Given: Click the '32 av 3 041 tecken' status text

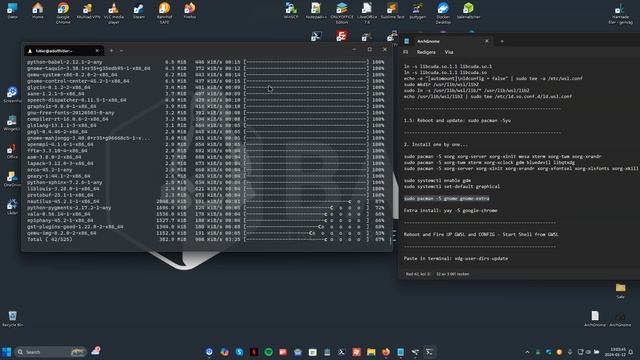Looking at the screenshot, I should click(x=453, y=274).
